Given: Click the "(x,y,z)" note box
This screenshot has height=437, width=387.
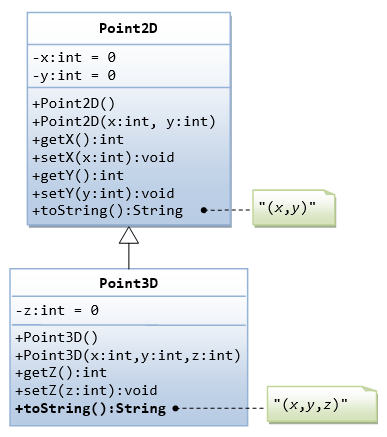Looking at the screenshot, I should pos(322,405).
